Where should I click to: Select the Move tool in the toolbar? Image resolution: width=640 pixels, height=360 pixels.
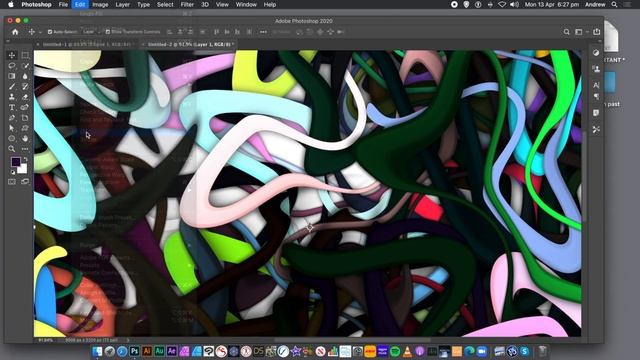click(x=12, y=55)
